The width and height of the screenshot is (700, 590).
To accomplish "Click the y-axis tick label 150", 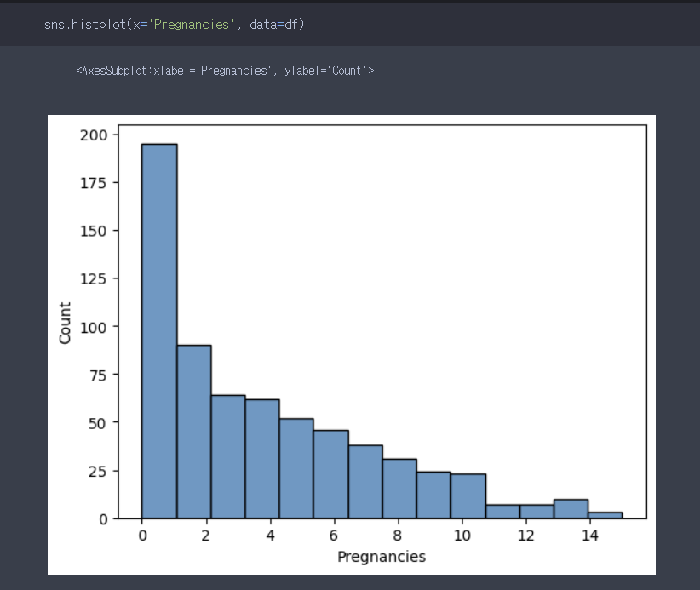I will 94,232.
